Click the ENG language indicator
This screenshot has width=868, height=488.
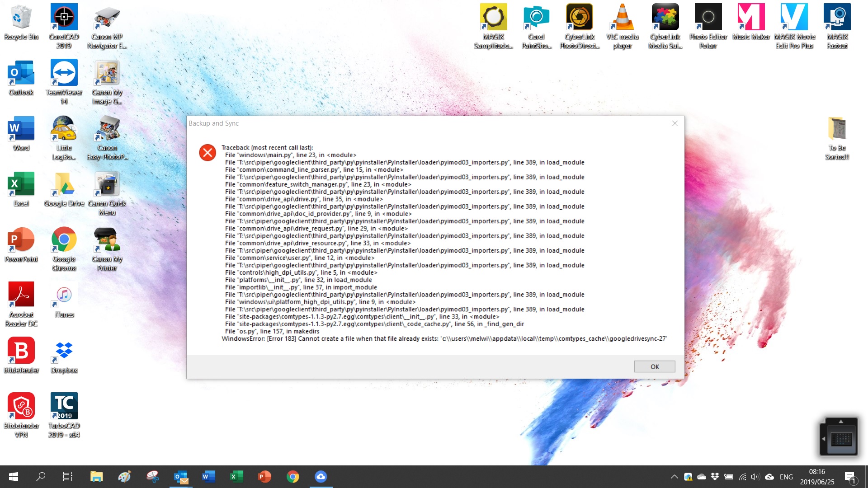[786, 477]
